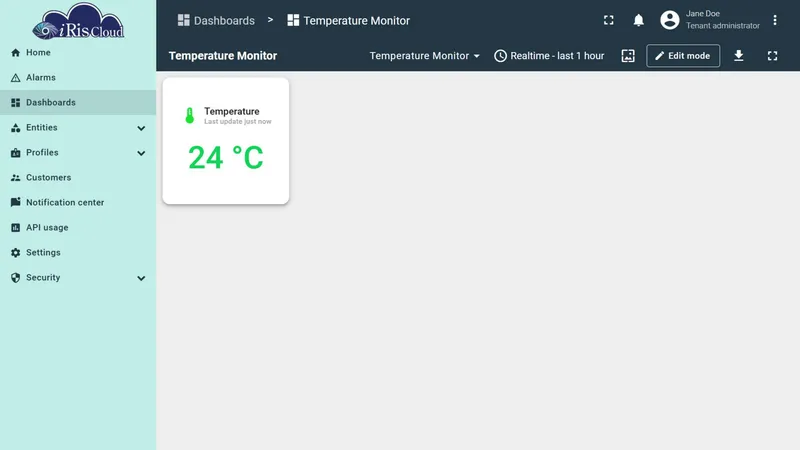Click the Home house icon
The image size is (800, 450).
[x=16, y=53]
